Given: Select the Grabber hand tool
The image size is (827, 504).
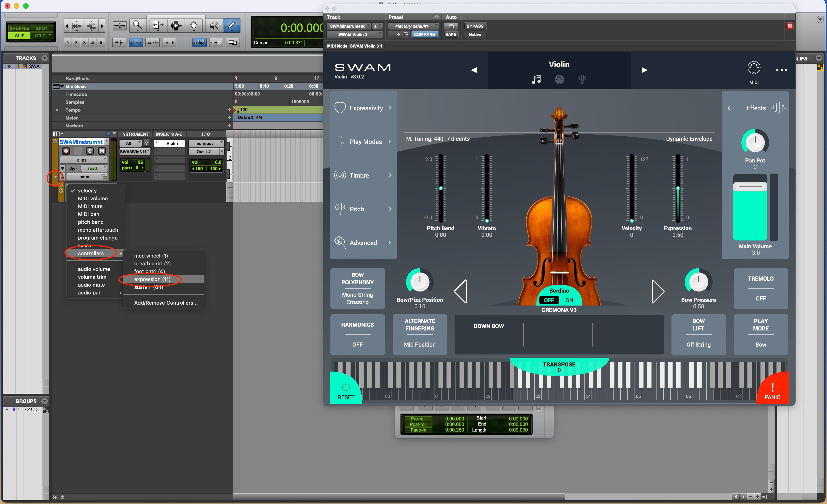Looking at the screenshot, I should 194,26.
